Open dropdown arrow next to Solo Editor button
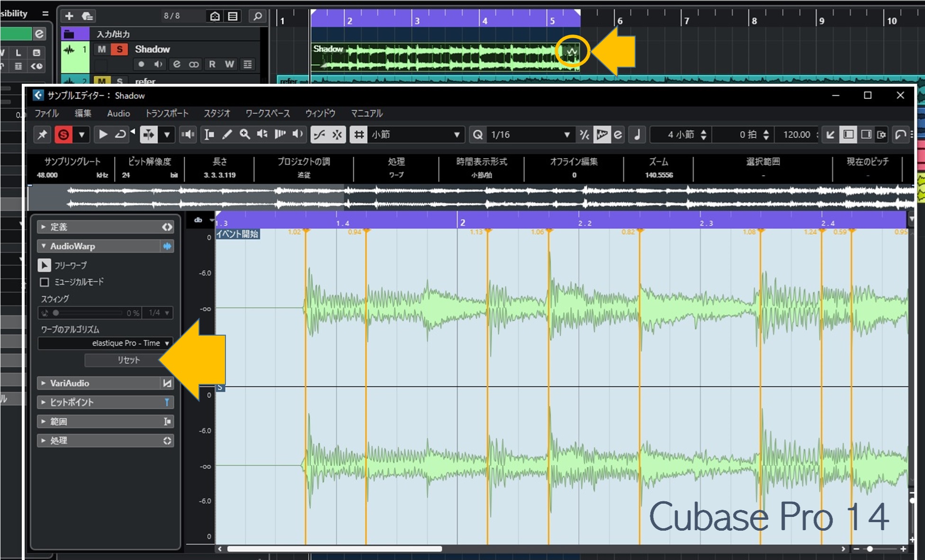Screen dimensions: 925x560 point(81,135)
